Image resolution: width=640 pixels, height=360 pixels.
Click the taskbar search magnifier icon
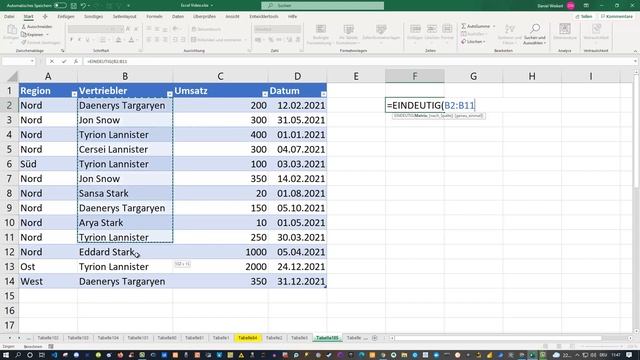click(x=18, y=355)
